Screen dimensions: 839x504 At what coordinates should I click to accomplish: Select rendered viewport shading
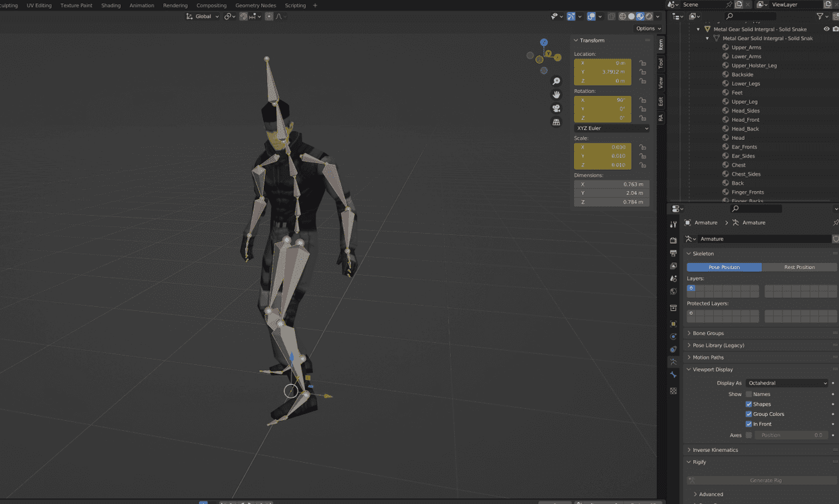[x=649, y=17]
